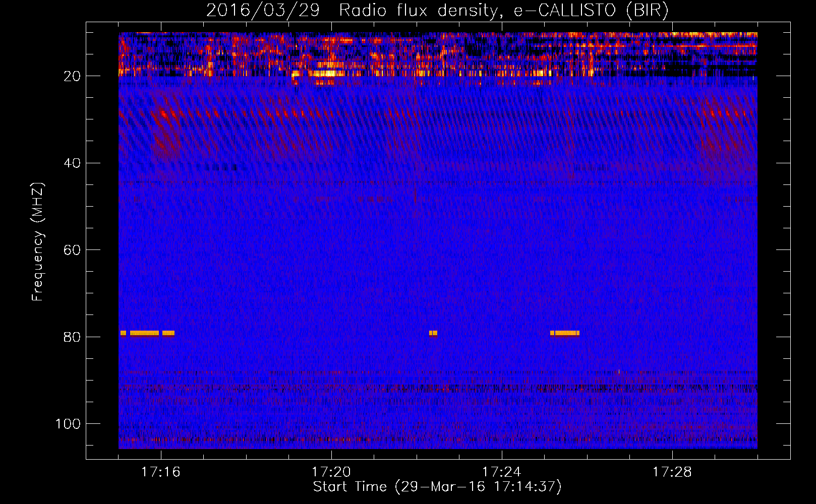Click the long orange bar at 80 MHz near 17:16
The width and height of the screenshot is (816, 504).
(144, 333)
